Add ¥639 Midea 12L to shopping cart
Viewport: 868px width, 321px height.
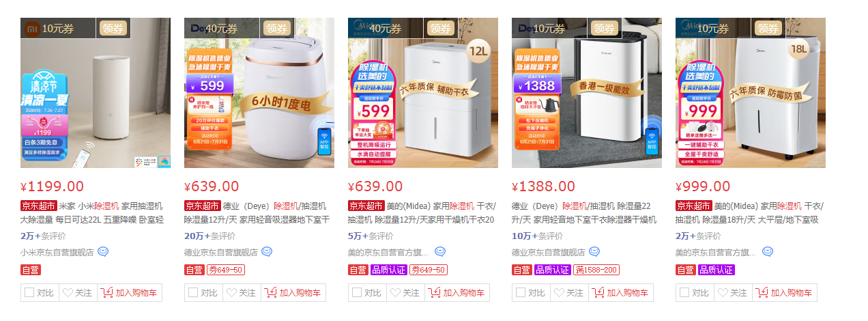tap(457, 293)
